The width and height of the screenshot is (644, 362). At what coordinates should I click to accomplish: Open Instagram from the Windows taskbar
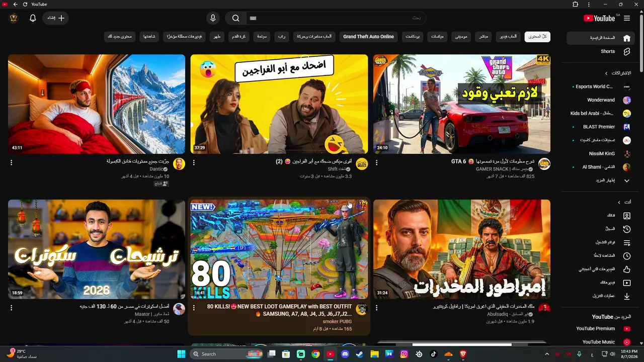click(404, 354)
